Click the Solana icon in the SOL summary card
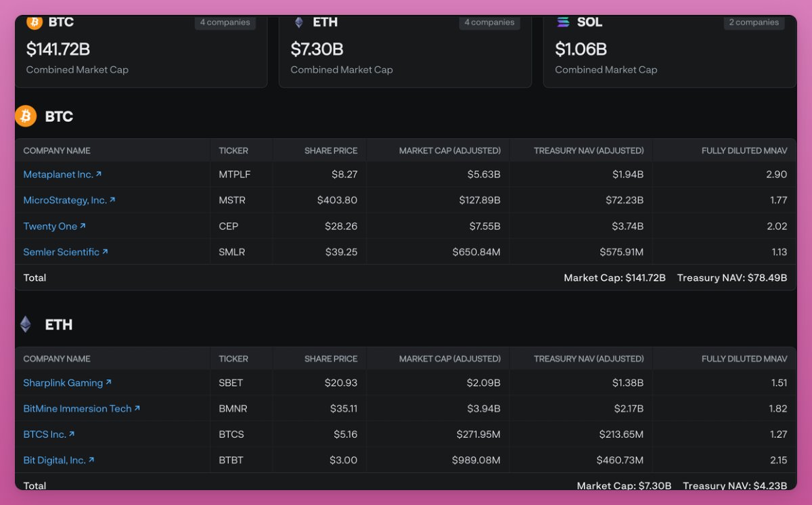The width and height of the screenshot is (812, 505). [563, 22]
